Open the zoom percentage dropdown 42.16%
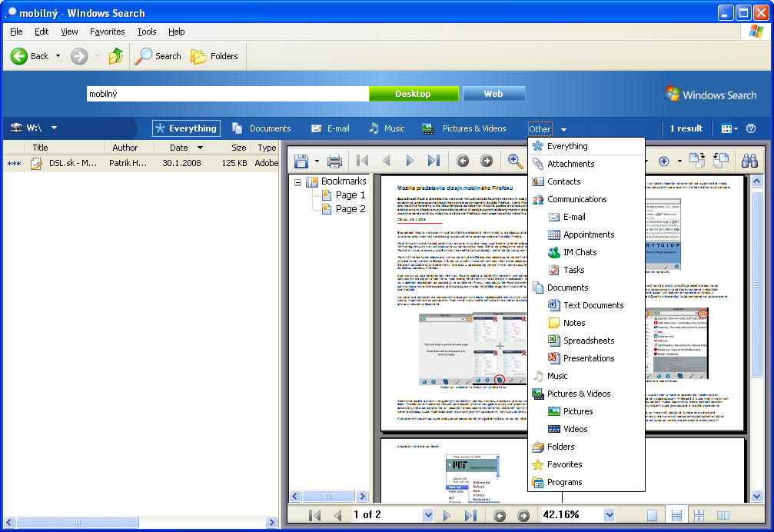This screenshot has width=774, height=532. (x=610, y=515)
